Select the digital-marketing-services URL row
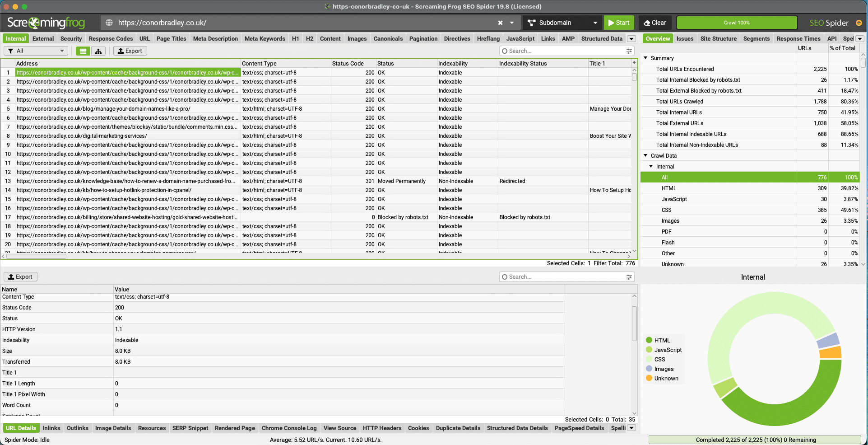This screenshot has width=868, height=445. (x=127, y=136)
